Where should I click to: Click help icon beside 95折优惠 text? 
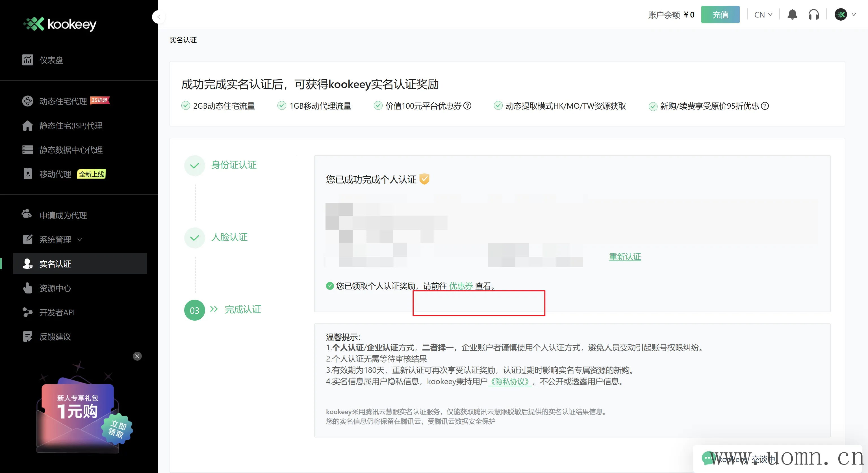765,106
